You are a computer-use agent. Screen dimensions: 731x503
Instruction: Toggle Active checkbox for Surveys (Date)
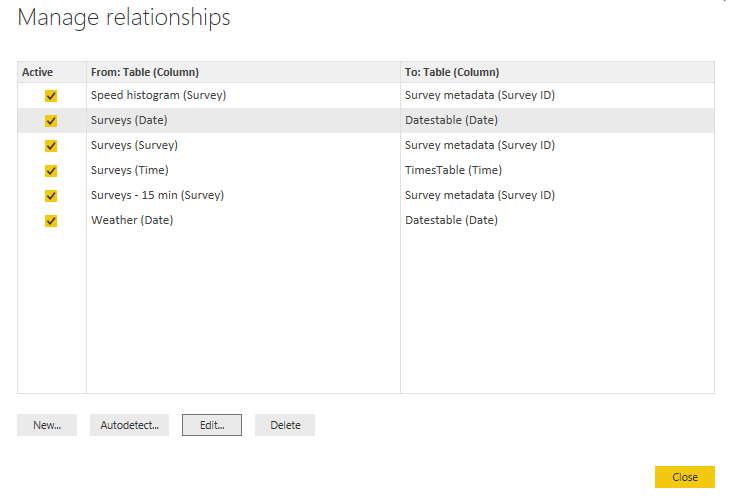point(51,121)
